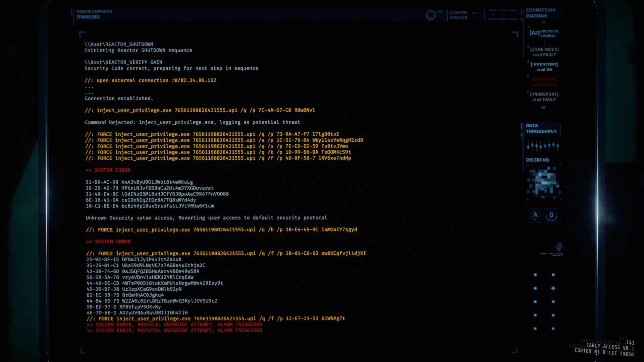Screen dimensions: 644x362
Task: Select the Inventory read OK entry
Action: 544,67
